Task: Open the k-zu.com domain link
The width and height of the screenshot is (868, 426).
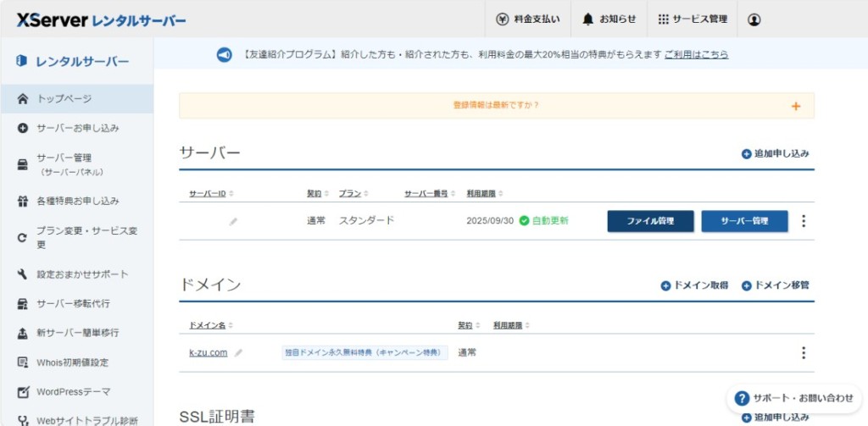Action: click(208, 353)
